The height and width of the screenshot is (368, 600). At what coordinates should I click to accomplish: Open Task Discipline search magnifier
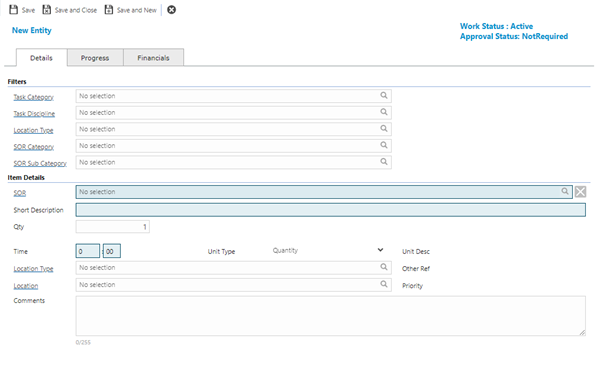(384, 112)
